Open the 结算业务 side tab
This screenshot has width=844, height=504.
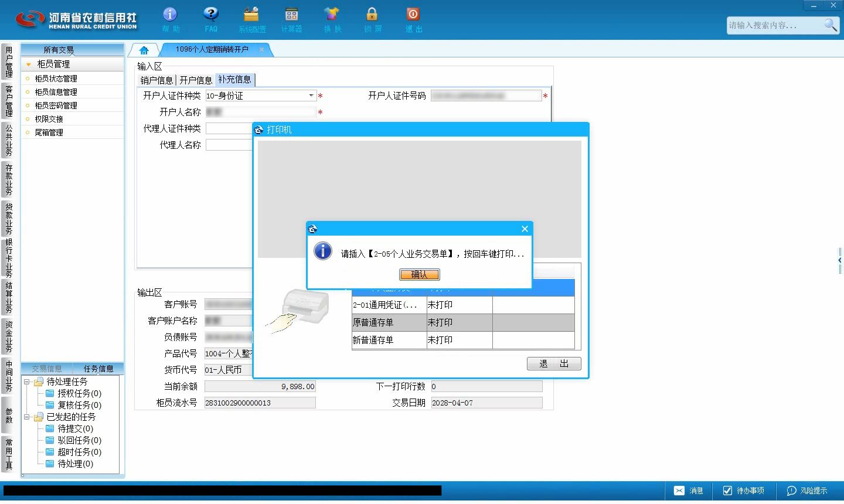pos(8,298)
